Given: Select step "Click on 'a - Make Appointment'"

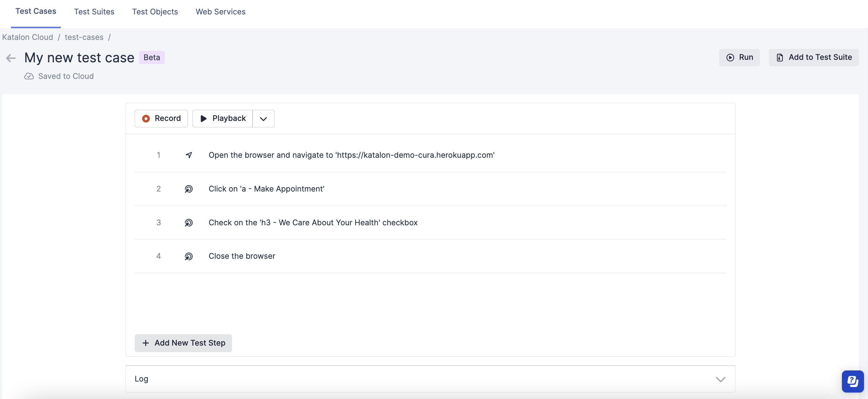Looking at the screenshot, I should coord(266,189).
